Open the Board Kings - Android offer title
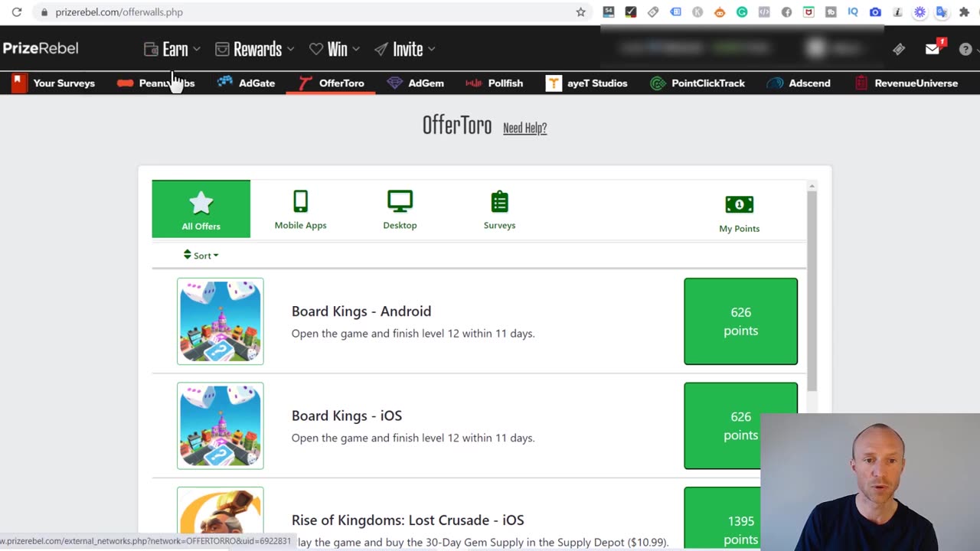This screenshot has height=551, width=980. tap(361, 311)
